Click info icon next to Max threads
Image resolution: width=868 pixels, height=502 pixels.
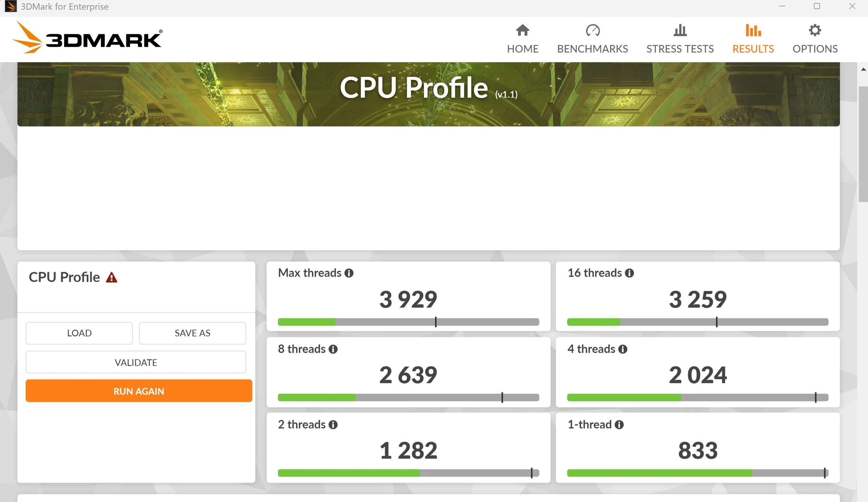point(349,273)
